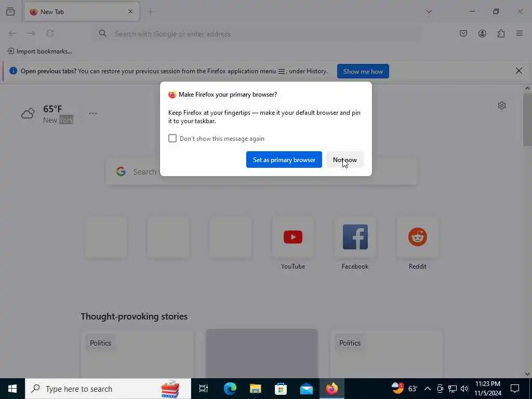
Task: Click the Firefox taskbar icon
Action: pos(331,389)
